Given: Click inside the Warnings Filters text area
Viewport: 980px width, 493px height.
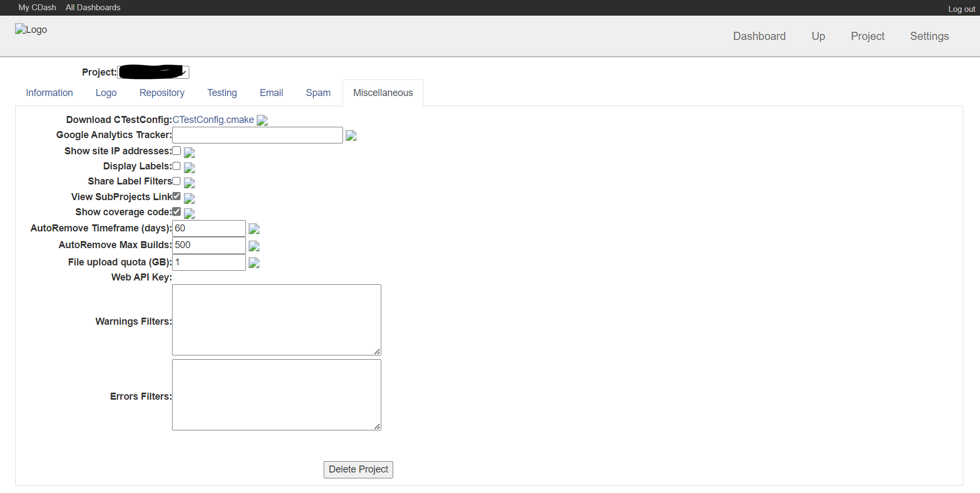Looking at the screenshot, I should point(276,319).
